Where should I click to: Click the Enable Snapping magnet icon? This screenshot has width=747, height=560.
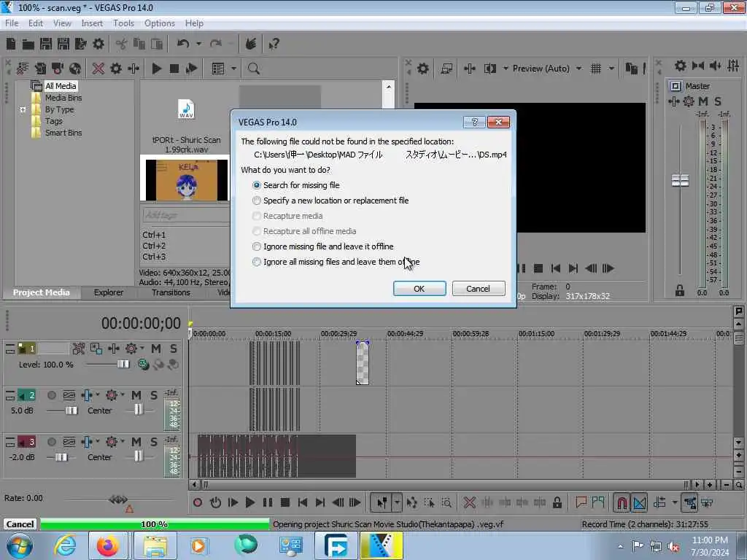[622, 502]
